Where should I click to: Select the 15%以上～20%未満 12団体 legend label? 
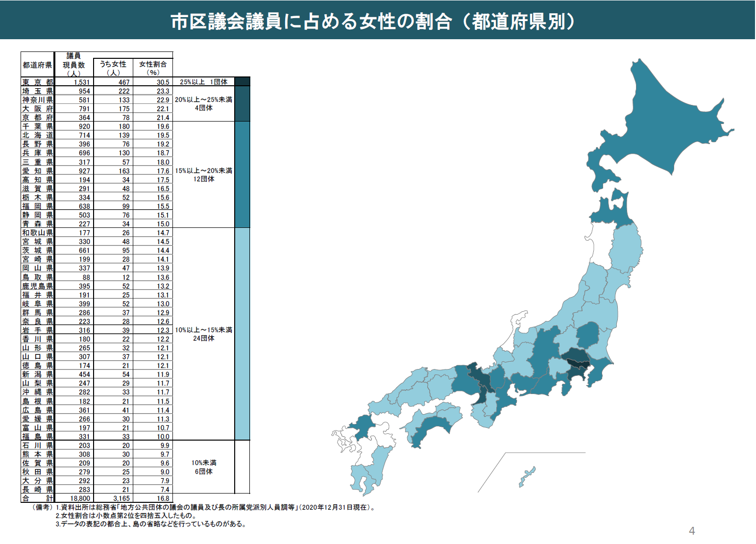point(204,175)
